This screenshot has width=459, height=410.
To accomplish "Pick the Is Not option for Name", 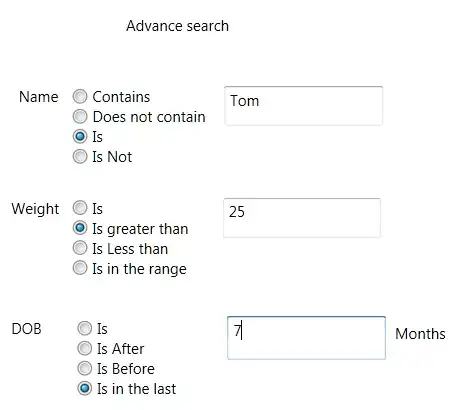I will [x=80, y=157].
